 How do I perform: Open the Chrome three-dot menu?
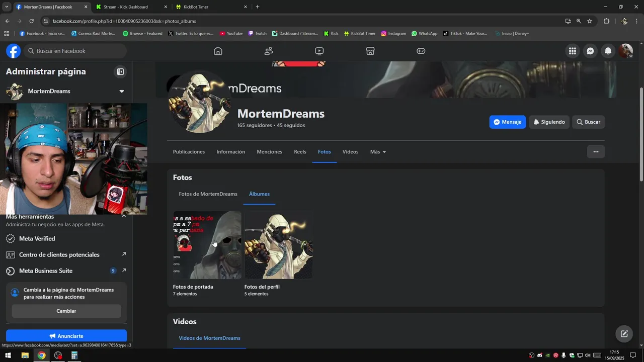coord(637,21)
